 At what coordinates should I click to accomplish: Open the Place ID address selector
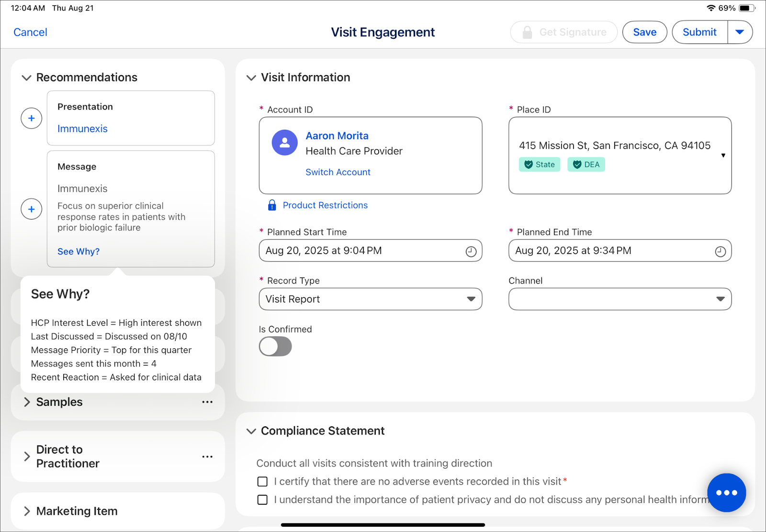tap(620, 155)
